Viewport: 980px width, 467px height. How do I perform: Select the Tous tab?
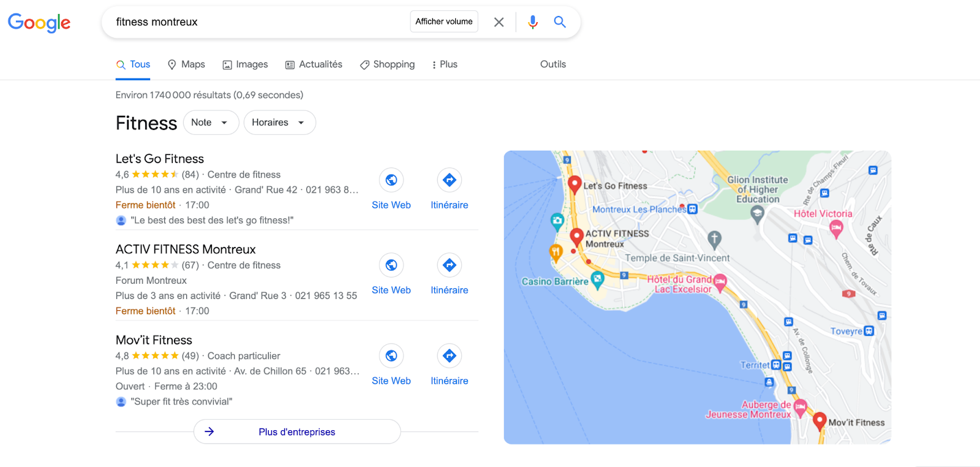pos(133,64)
